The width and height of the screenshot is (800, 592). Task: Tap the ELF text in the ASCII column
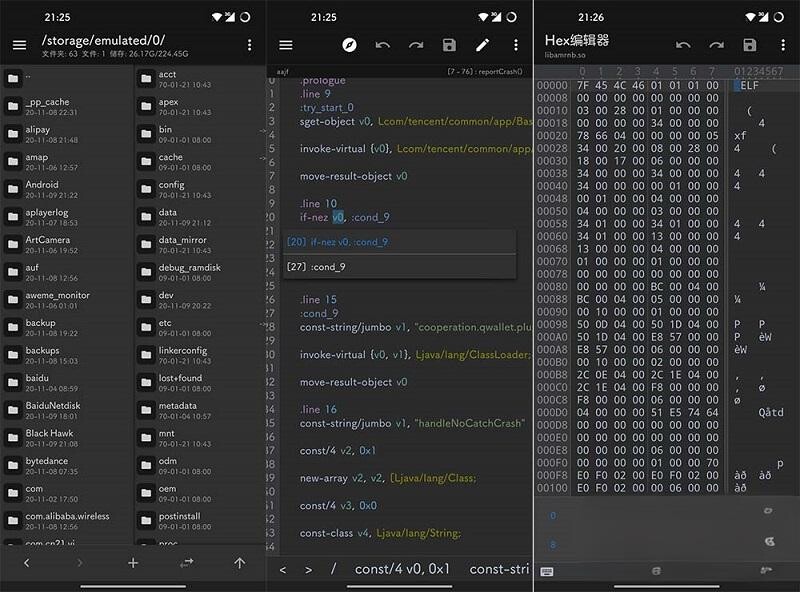point(749,85)
